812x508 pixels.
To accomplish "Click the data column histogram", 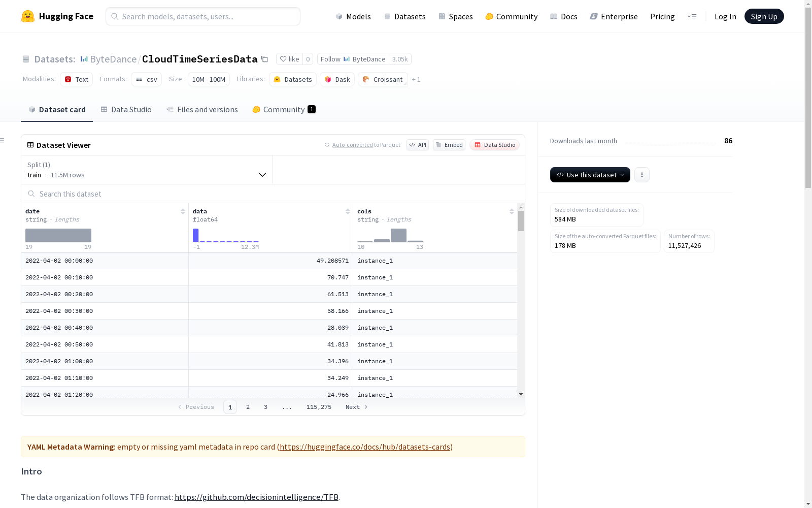I will (x=226, y=235).
